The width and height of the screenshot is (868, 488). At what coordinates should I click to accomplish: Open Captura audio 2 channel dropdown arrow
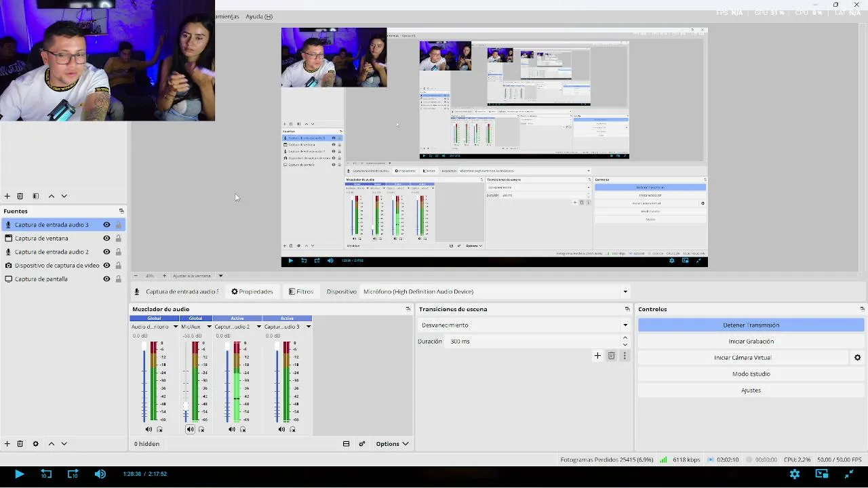(x=258, y=327)
